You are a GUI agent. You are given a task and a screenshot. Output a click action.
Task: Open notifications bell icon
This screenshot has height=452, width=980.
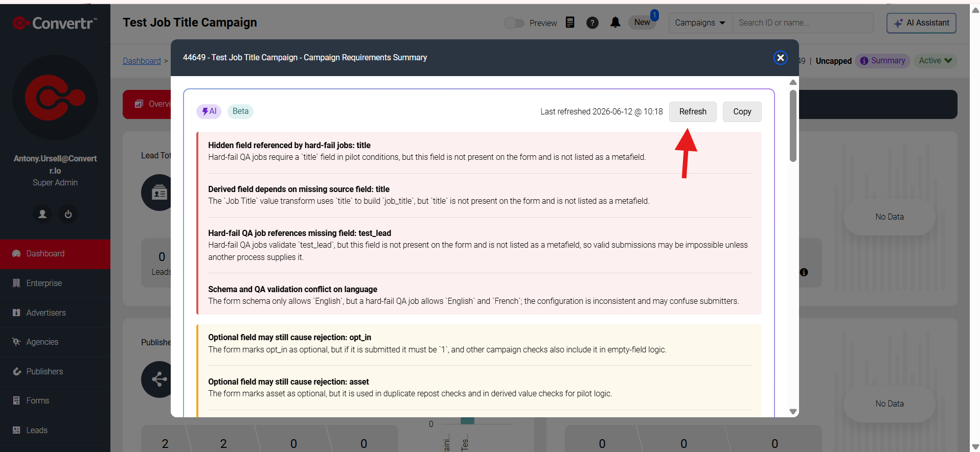616,22
